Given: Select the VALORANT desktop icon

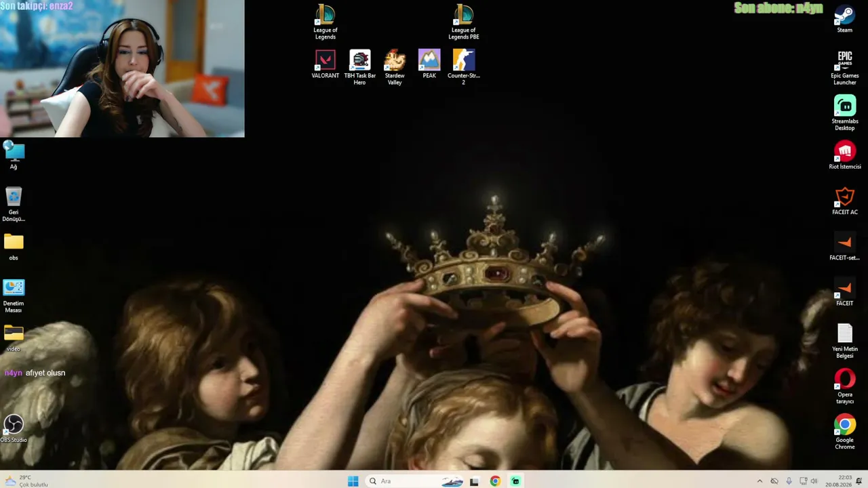Looking at the screenshot, I should [325, 64].
